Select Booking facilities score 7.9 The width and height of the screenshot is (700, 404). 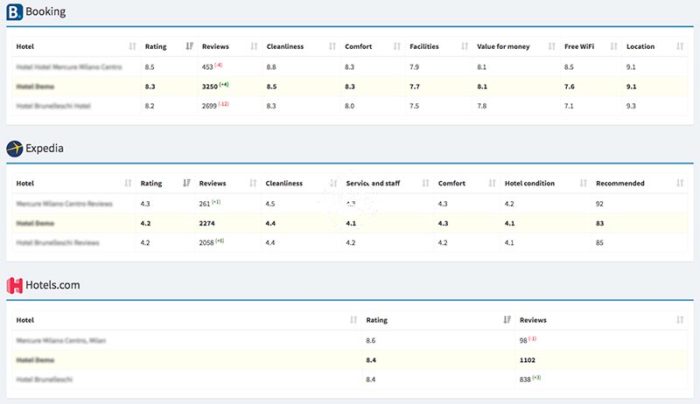point(414,67)
